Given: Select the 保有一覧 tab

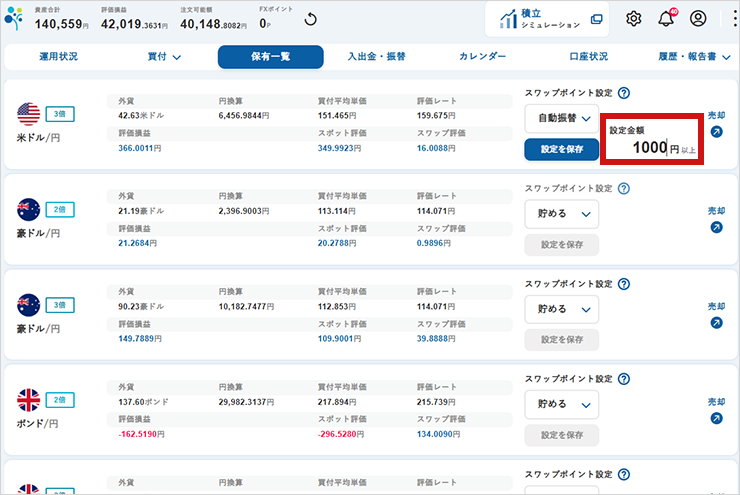Looking at the screenshot, I should (x=270, y=57).
